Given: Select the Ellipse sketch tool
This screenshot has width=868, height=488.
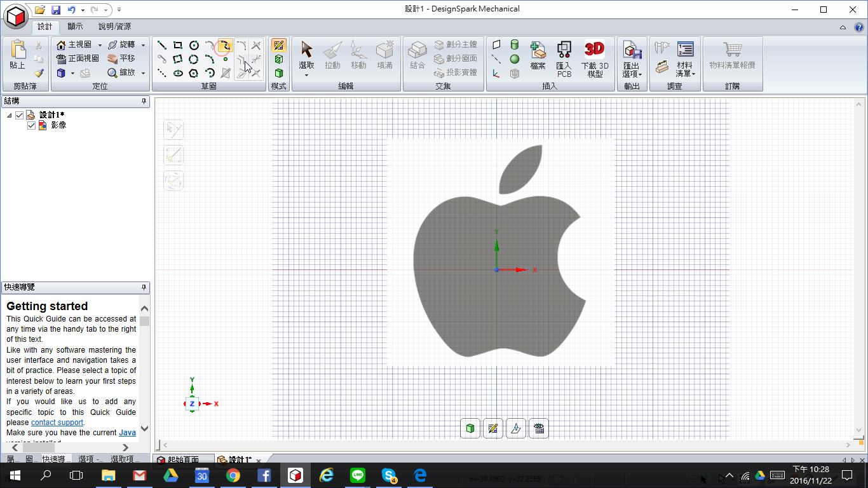Looking at the screenshot, I should coord(178,73).
